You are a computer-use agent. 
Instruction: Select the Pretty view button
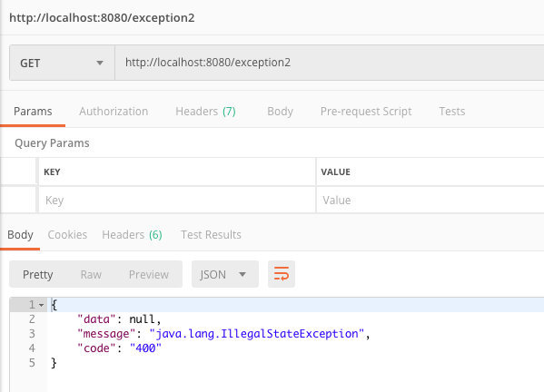[x=38, y=275]
